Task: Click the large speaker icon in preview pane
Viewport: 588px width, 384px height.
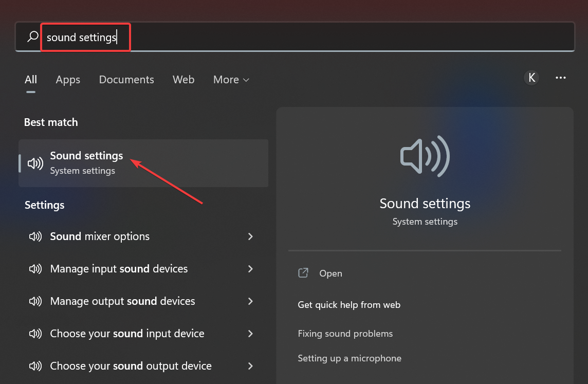Action: (x=425, y=156)
